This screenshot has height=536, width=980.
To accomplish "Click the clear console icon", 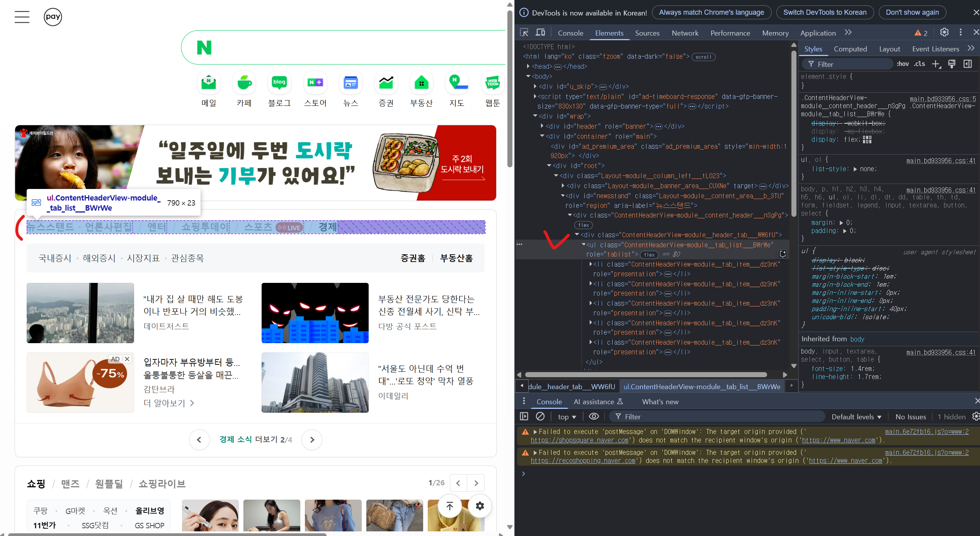I will click(x=540, y=417).
